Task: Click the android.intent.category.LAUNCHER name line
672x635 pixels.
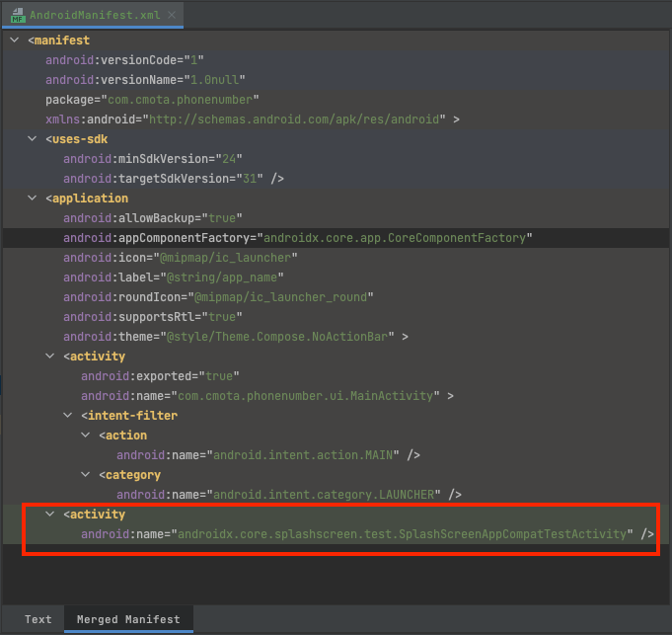Action: click(289, 494)
